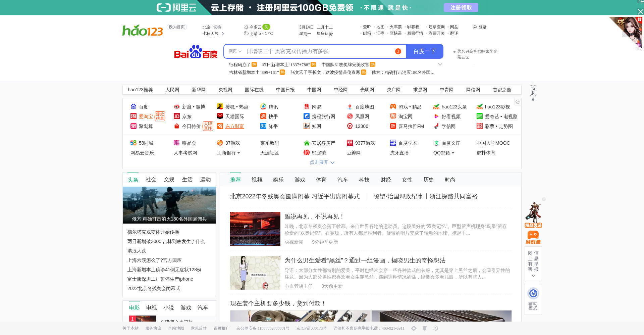Open Sina Weibo icon link

pos(177,107)
